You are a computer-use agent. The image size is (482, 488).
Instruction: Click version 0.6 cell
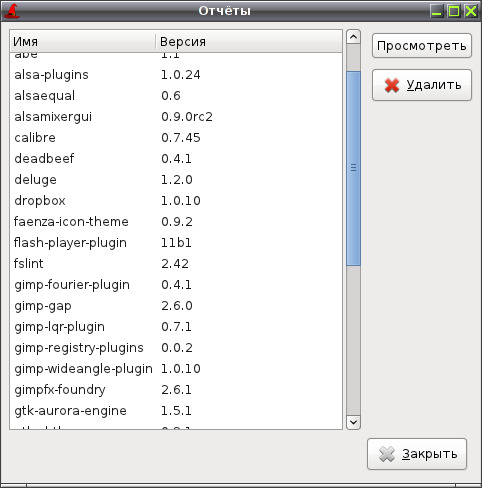tap(171, 96)
